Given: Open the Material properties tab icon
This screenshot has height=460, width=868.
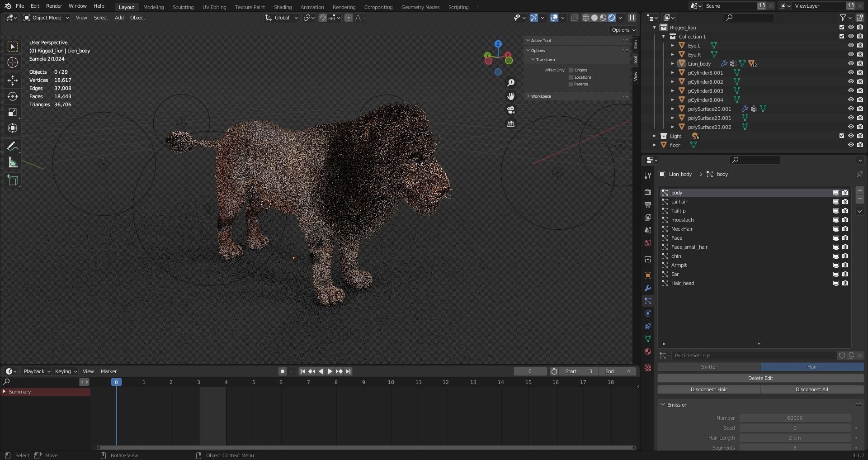Looking at the screenshot, I should click(x=648, y=351).
